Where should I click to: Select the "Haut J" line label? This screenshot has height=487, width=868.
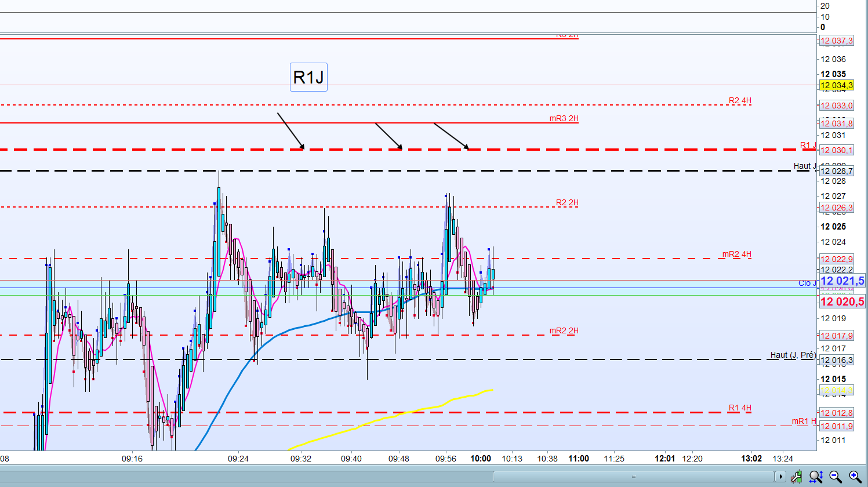pos(805,166)
